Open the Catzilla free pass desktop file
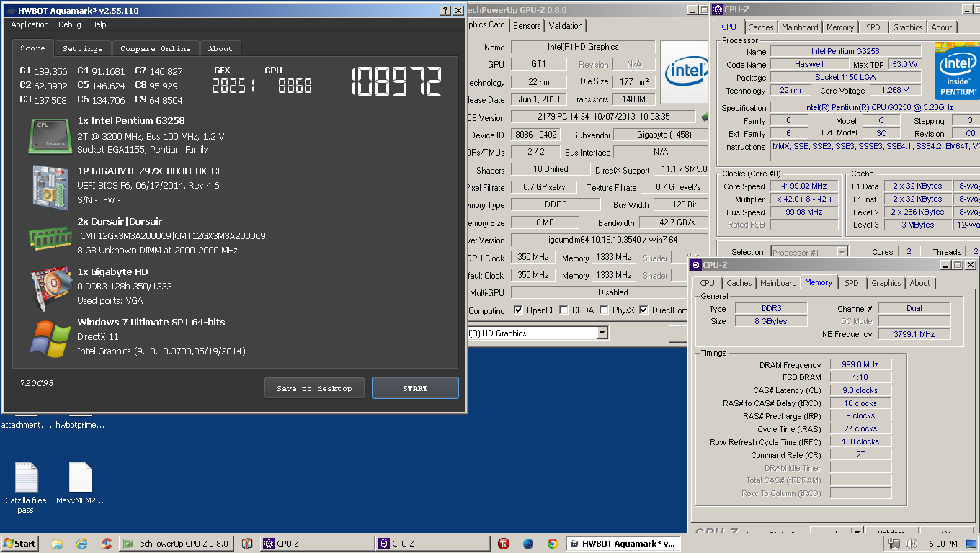 pos(26,487)
